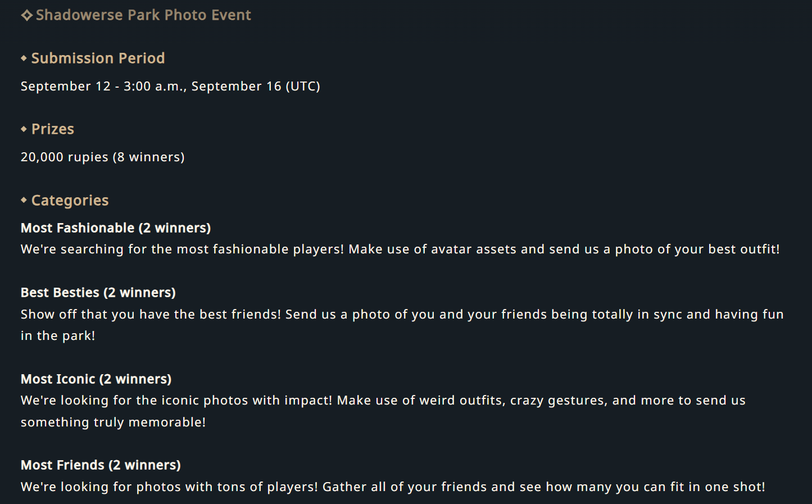This screenshot has width=812, height=504.
Task: Click the submission date range text
Action: tap(170, 86)
